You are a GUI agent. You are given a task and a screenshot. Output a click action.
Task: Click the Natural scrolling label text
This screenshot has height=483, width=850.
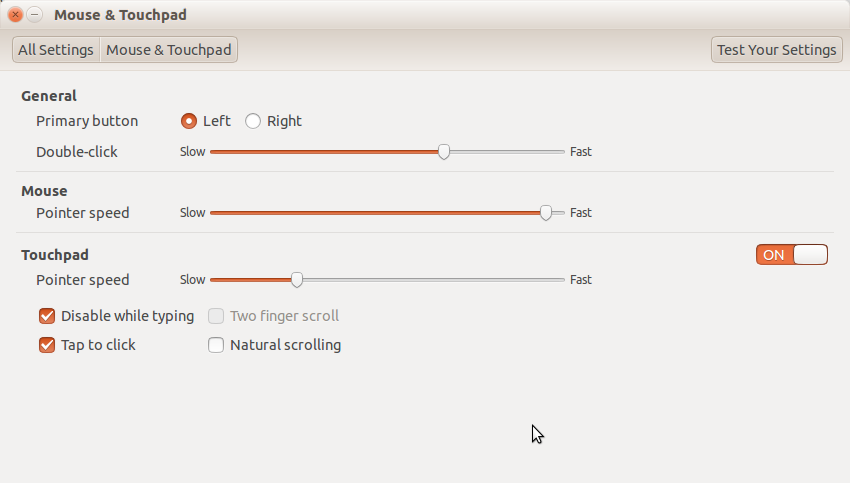pyautogui.click(x=286, y=345)
